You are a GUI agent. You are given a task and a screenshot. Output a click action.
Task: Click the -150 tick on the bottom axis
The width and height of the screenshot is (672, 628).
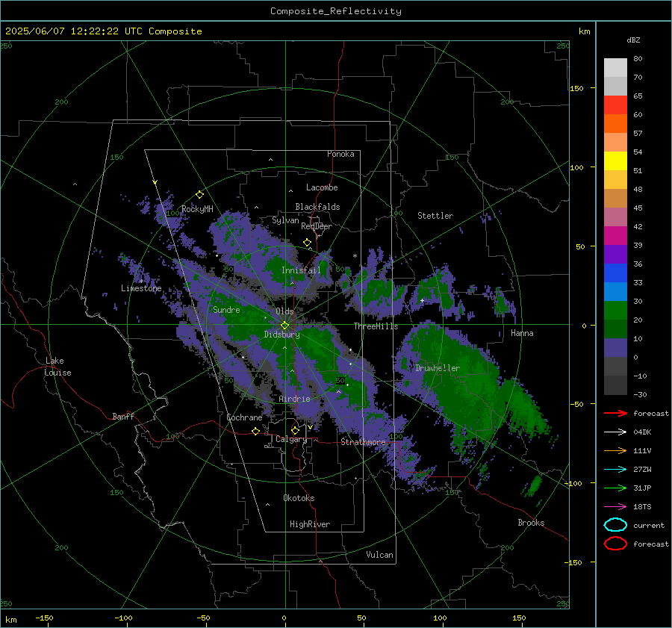tap(44, 618)
